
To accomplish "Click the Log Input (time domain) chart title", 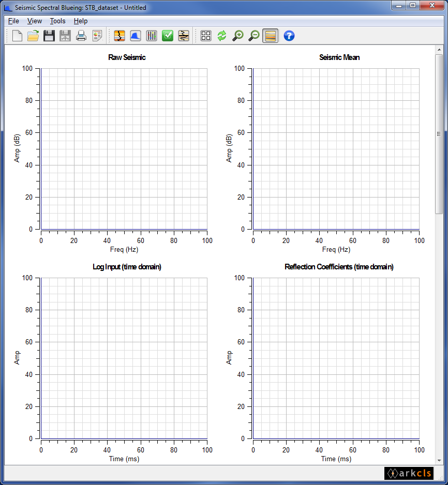I will coord(127,267).
